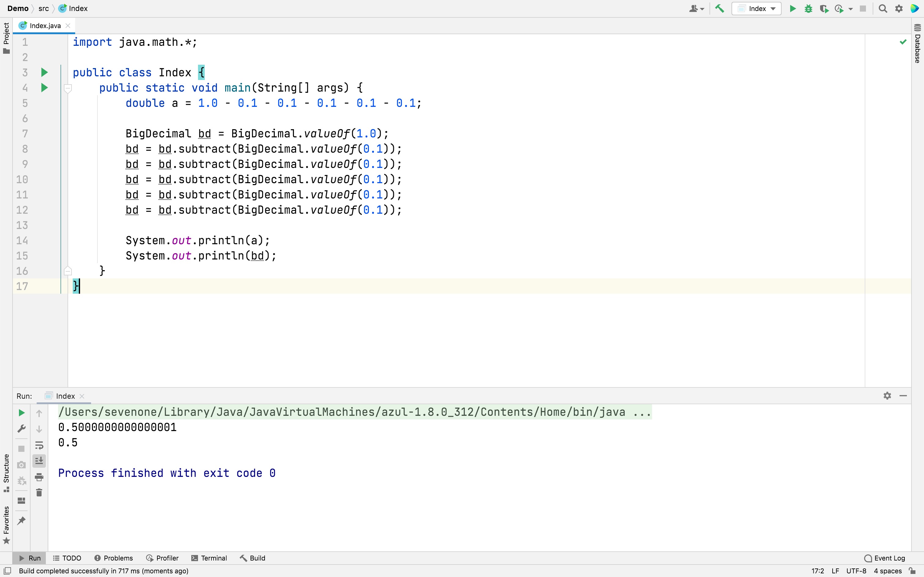Rerun Index in the Run panel
This screenshot has height=577, width=924.
click(21, 413)
